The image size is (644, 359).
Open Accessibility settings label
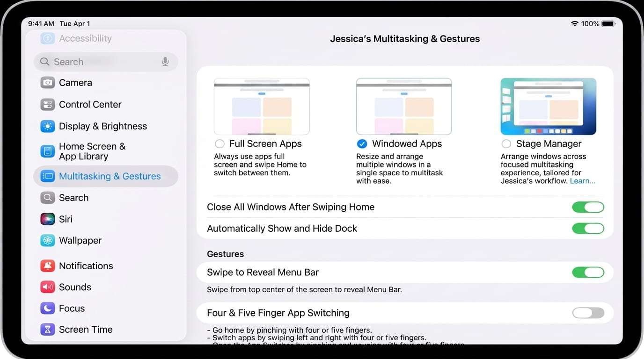click(85, 38)
